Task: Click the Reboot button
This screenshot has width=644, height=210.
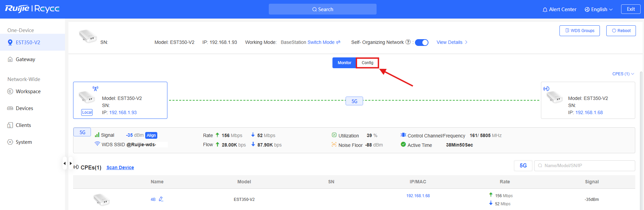Action: pyautogui.click(x=621, y=31)
